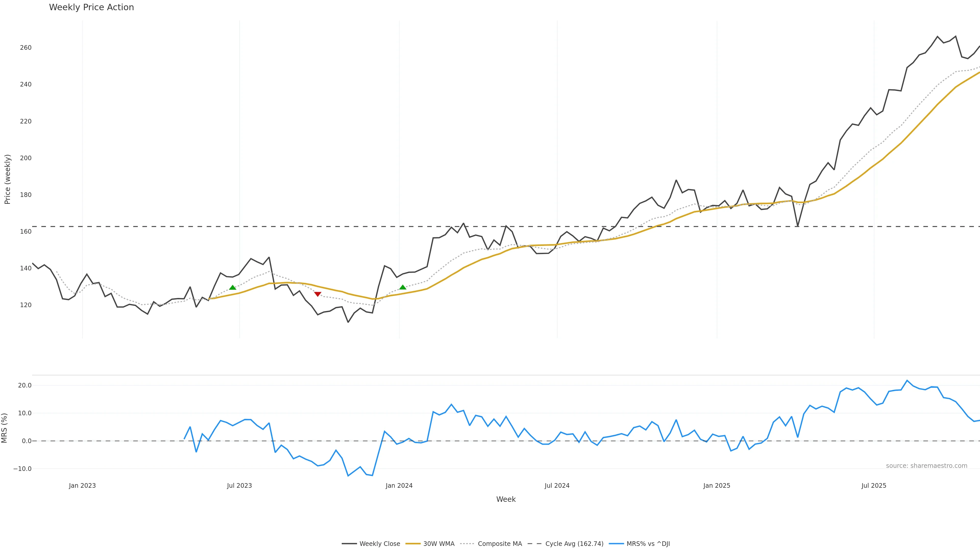Click green up-triangle marker at Jan 2024
Image resolution: width=980 pixels, height=551 pixels.
pos(403,287)
